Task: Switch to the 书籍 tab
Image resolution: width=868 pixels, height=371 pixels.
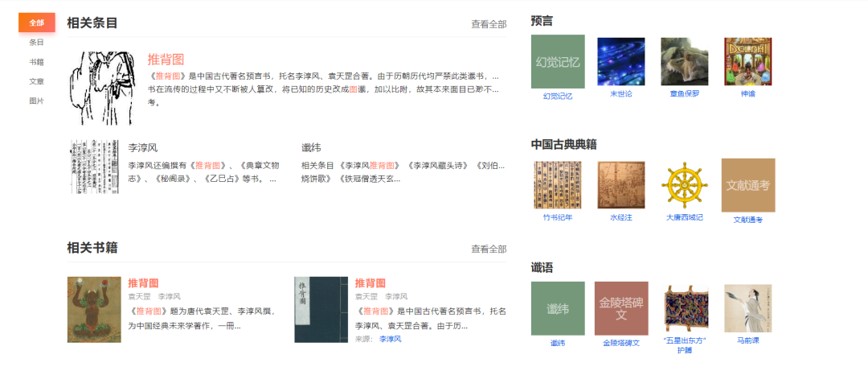Action: pos(36,61)
